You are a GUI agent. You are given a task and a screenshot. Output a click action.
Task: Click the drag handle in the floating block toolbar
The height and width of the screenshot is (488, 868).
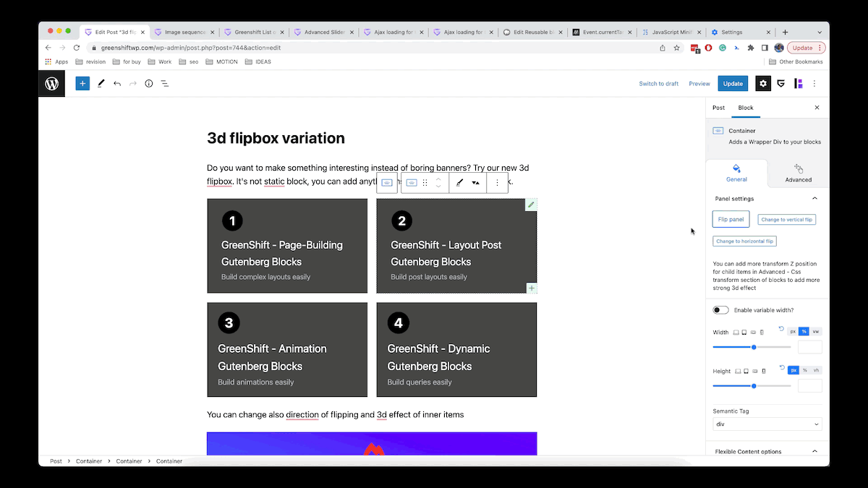[x=425, y=182]
